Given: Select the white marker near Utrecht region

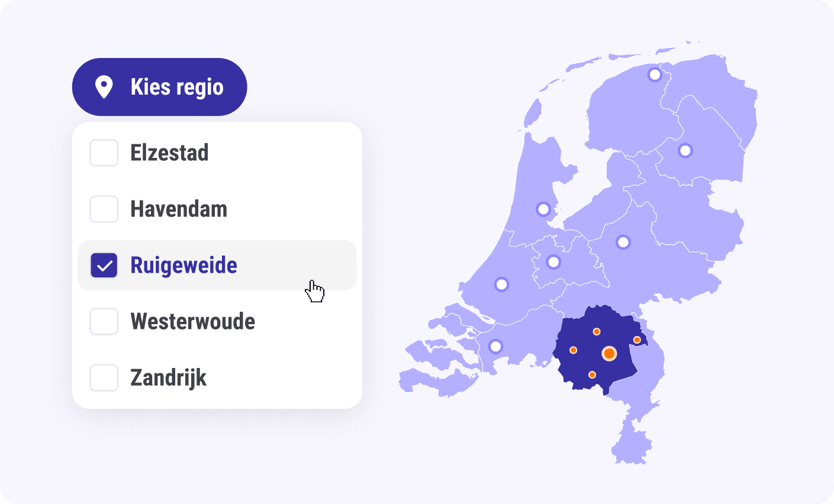Looking at the screenshot, I should click(x=553, y=261).
